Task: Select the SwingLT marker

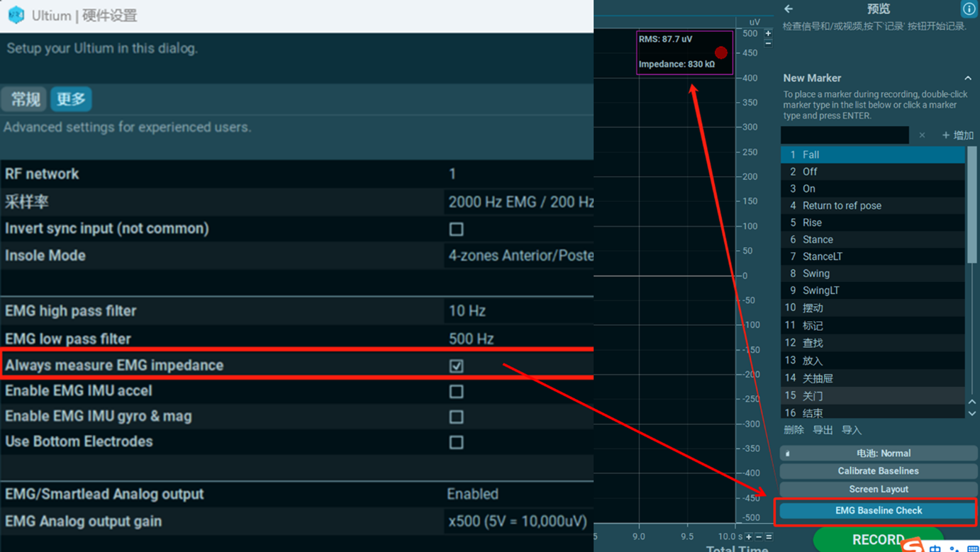Action: [x=873, y=291]
